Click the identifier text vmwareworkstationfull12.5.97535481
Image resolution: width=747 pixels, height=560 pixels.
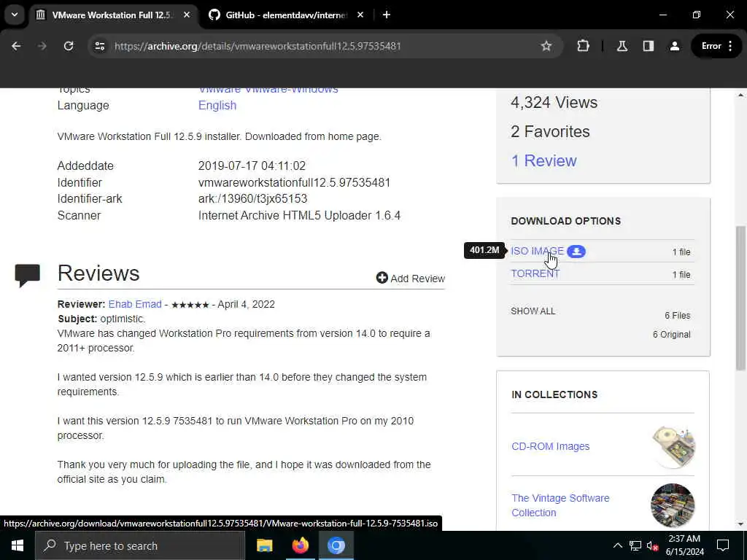click(294, 183)
